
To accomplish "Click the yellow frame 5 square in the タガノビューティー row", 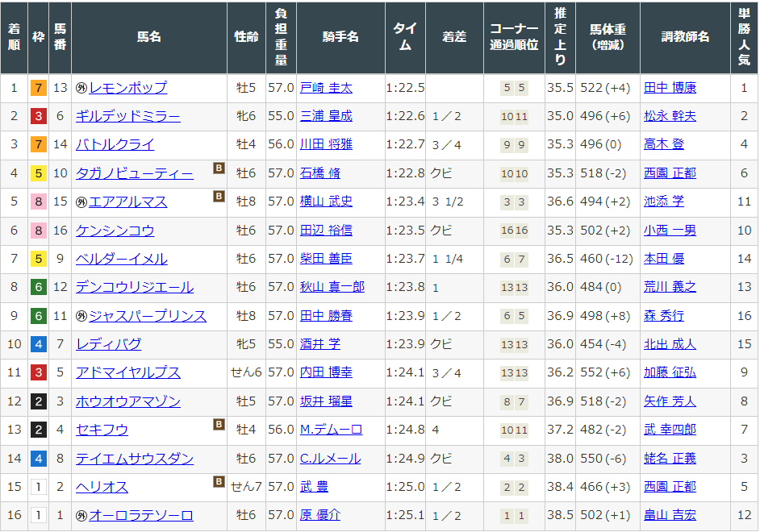I will (x=39, y=173).
